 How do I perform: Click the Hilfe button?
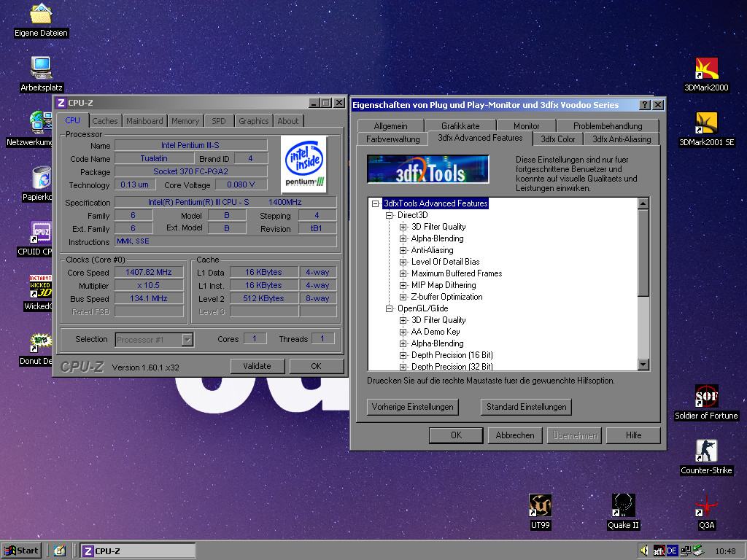click(634, 435)
